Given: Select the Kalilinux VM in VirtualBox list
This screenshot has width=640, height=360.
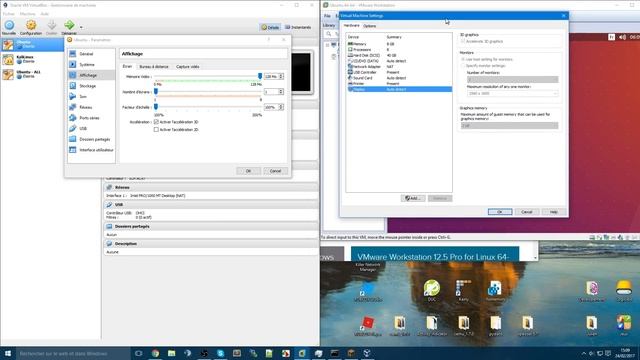Looking at the screenshot, I should tap(32, 59).
